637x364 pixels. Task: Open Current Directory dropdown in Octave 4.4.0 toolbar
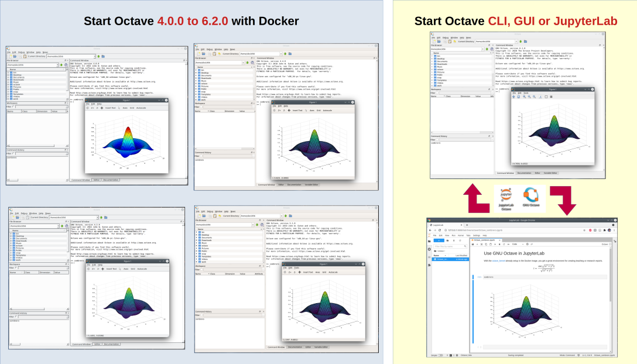click(x=280, y=54)
